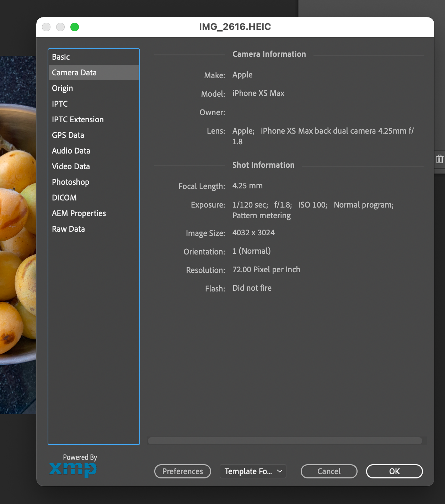Click the trash delete icon
Viewport: 445px width, 504px height.
click(440, 159)
